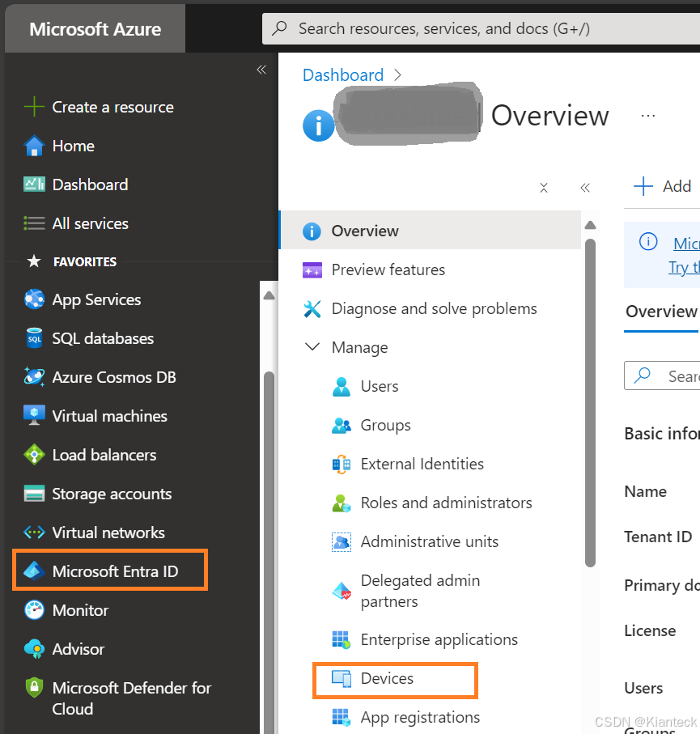Viewport: 700px width, 734px height.
Task: Click the Groups people icon
Action: pyautogui.click(x=342, y=426)
